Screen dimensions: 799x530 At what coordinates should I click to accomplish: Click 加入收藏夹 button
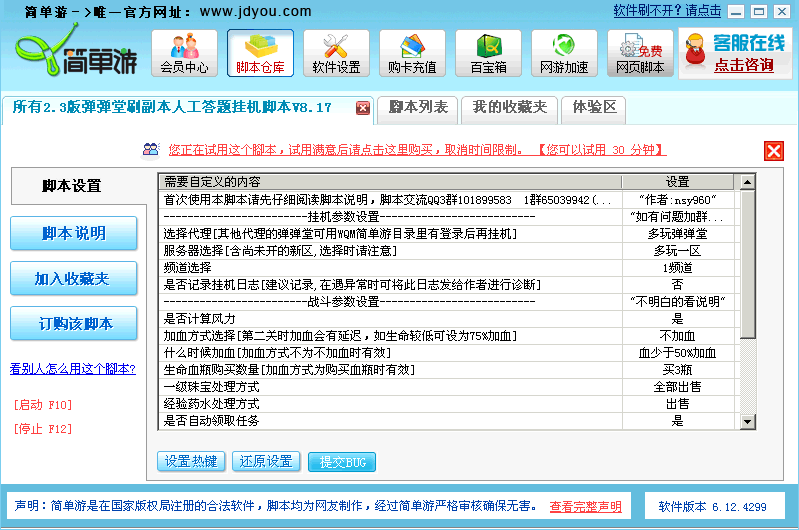coord(74,278)
